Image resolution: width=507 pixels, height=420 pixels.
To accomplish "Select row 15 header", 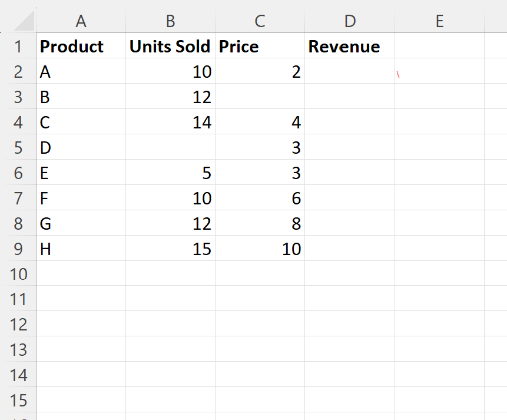I will [18, 400].
